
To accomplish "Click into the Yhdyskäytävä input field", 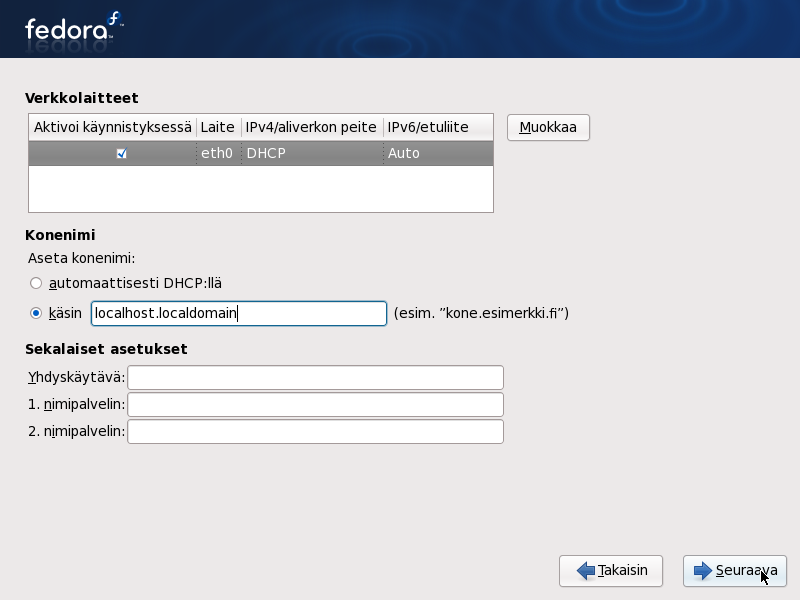I will tap(315, 377).
